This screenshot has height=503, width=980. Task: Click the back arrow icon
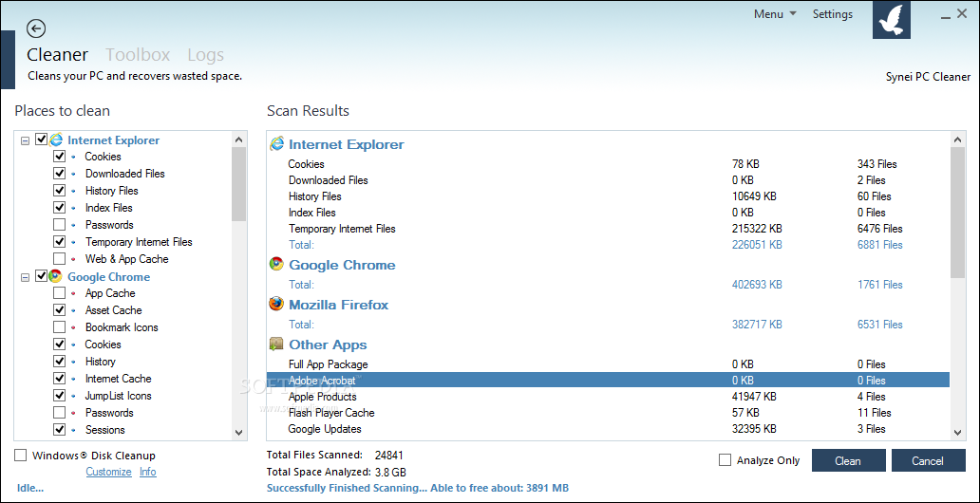(36, 28)
